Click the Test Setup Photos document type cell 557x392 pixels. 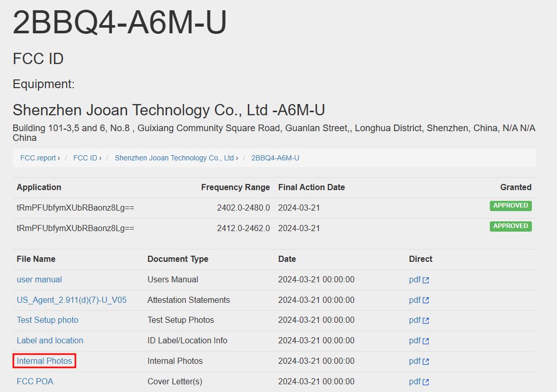pos(181,320)
